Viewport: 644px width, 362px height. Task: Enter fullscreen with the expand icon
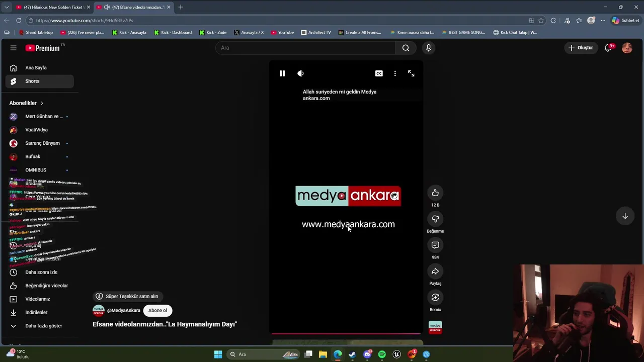tap(411, 73)
